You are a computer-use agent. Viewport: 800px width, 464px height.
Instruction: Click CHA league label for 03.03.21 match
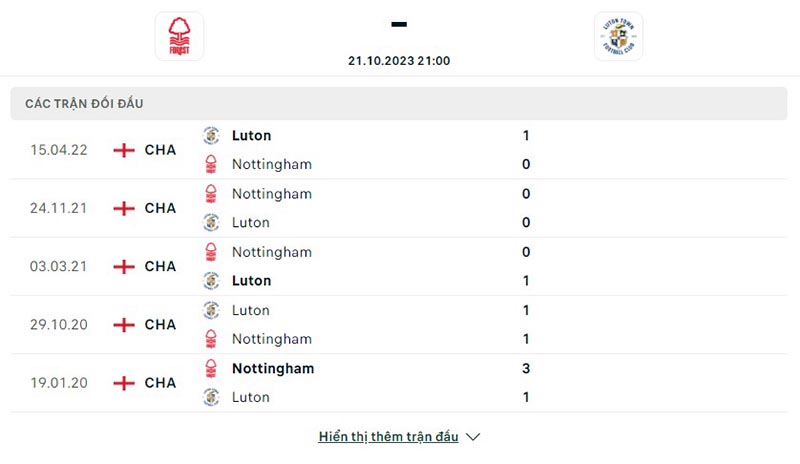[160, 267]
